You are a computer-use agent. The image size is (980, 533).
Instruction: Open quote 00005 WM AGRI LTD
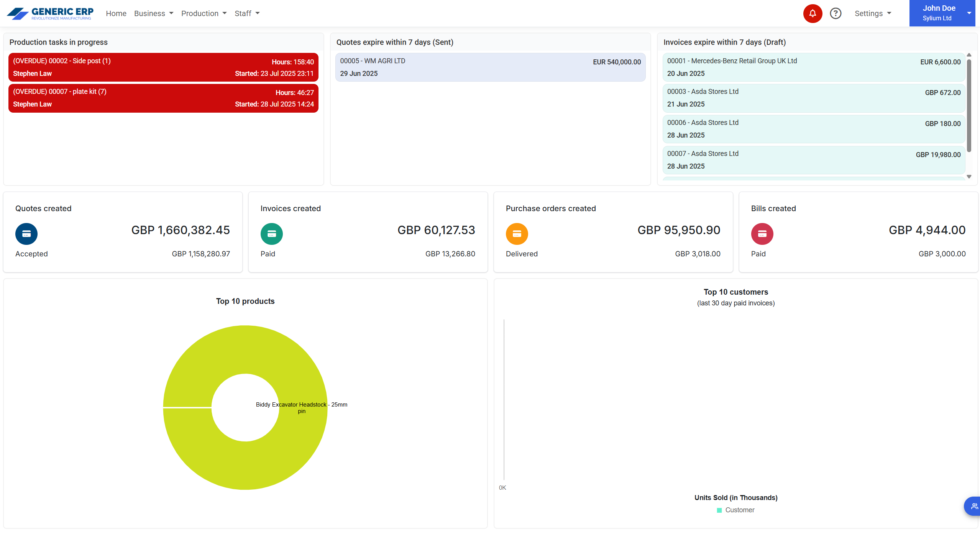coord(490,67)
